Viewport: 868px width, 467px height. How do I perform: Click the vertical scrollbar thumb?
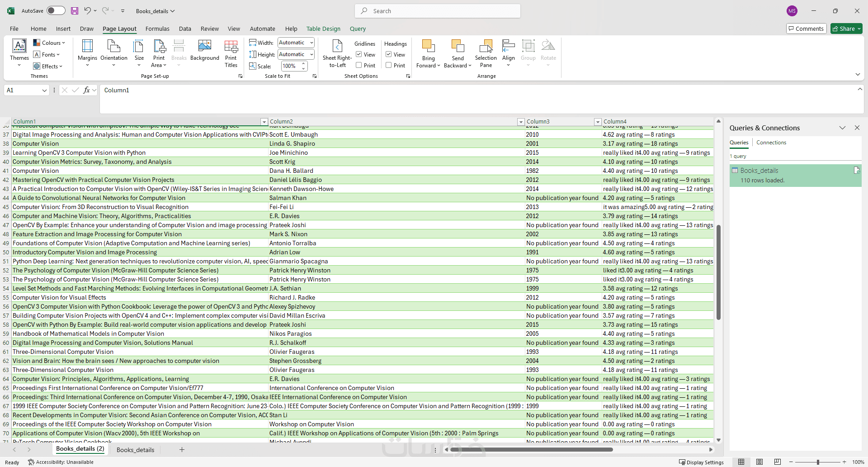click(x=718, y=272)
